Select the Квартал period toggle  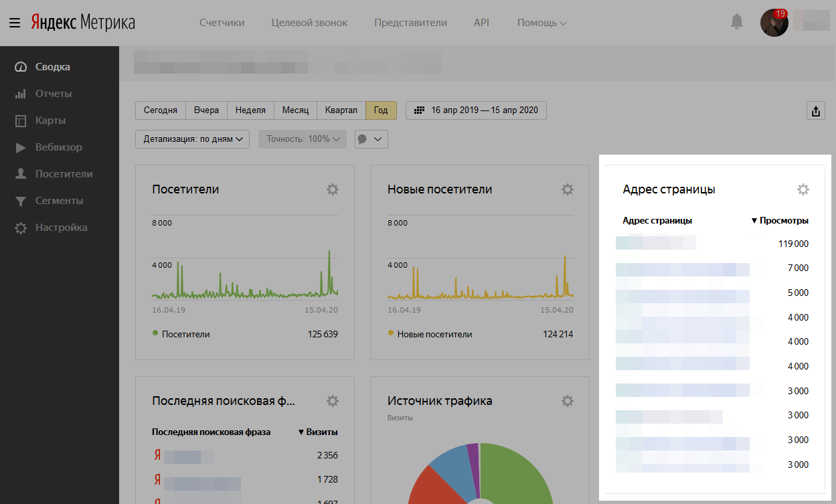point(341,110)
